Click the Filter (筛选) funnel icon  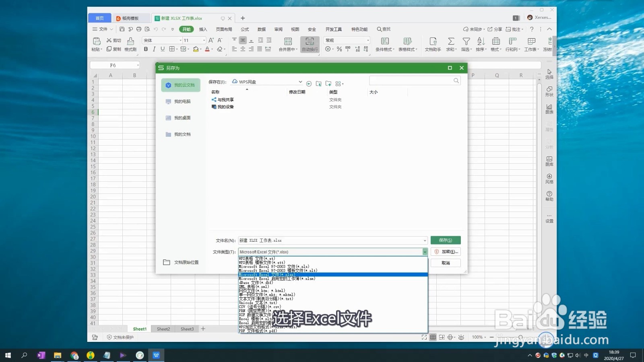(466, 41)
